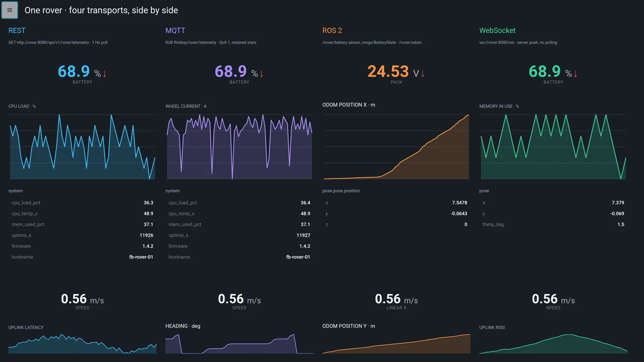Click the red down arrow beside REST battery

coord(105,74)
